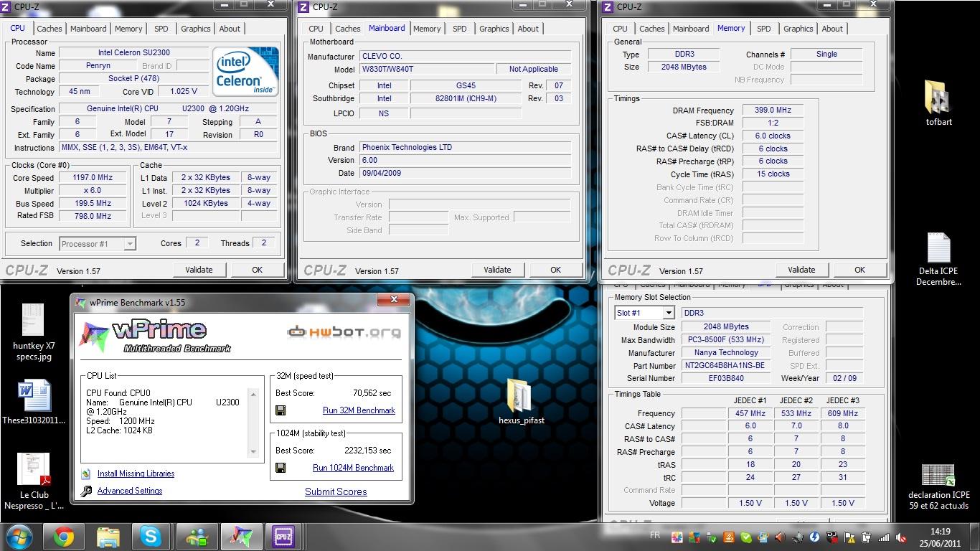Click Submit Scores link
Image resolution: width=980 pixels, height=551 pixels.
(336, 491)
